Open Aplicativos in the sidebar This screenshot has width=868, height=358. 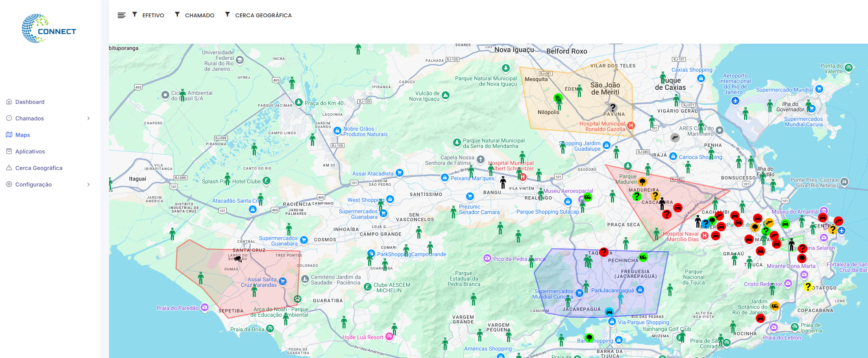[x=30, y=151]
